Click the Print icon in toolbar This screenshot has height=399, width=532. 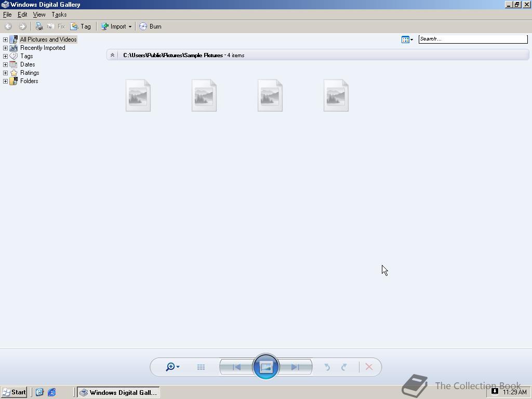click(39, 26)
